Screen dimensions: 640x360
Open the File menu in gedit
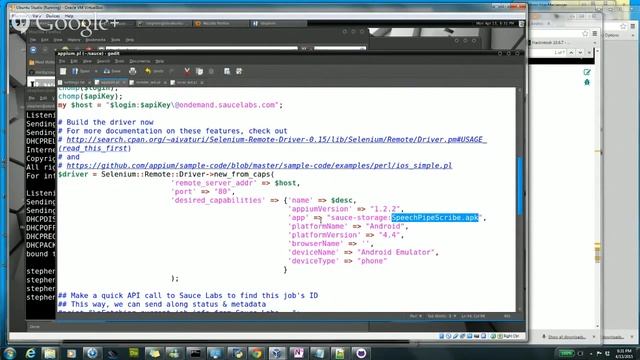tap(62, 61)
